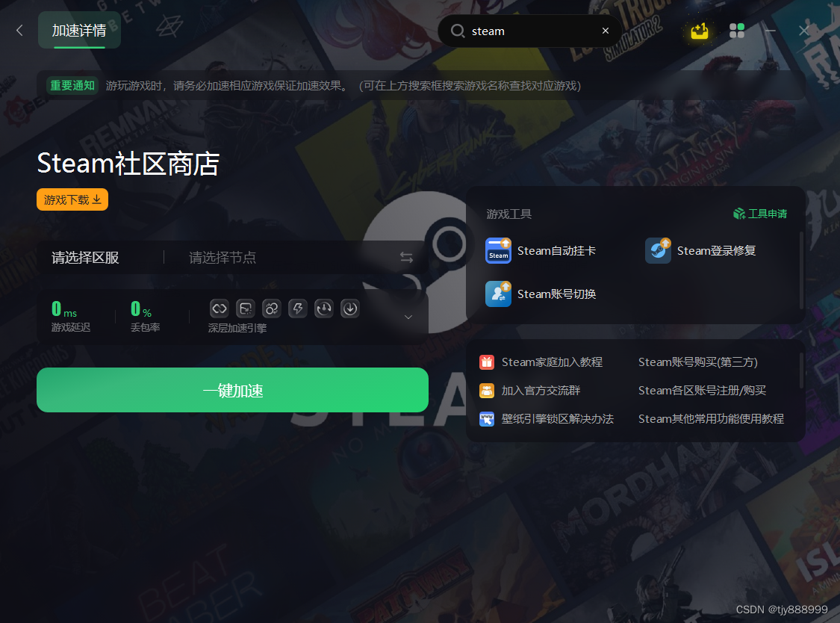Click the orange group icon beside 加入官方交流群
840x623 pixels.
pyautogui.click(x=486, y=391)
